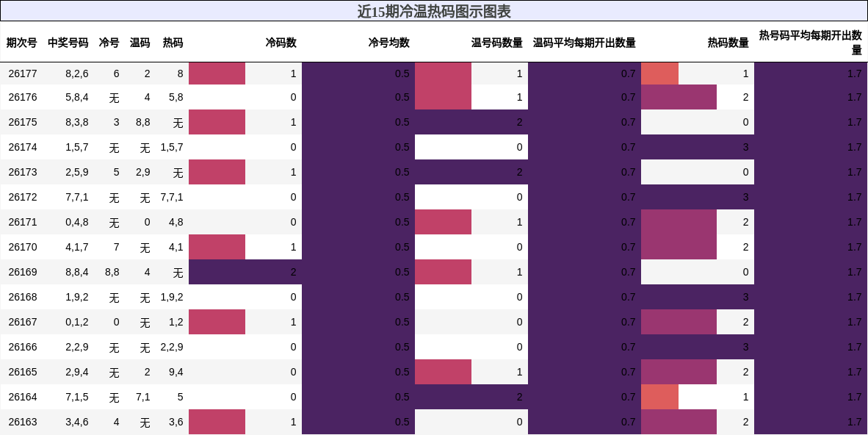The height and width of the screenshot is (435, 868).
Task: Select period number 26171
Action: [x=23, y=222]
